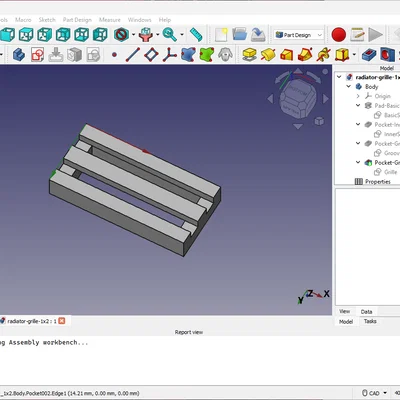400x400 pixels.
Task: Collapse the radiator-grille document node
Action: pos(339,77)
